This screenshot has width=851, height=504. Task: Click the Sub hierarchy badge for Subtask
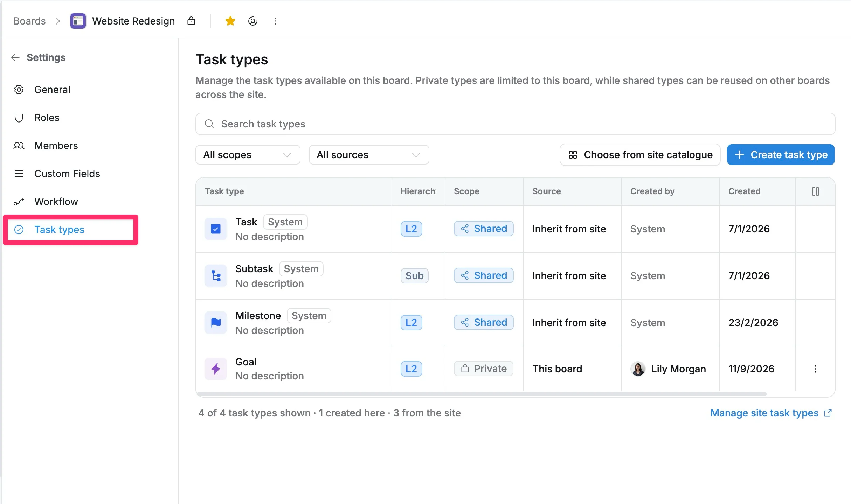[x=414, y=276]
